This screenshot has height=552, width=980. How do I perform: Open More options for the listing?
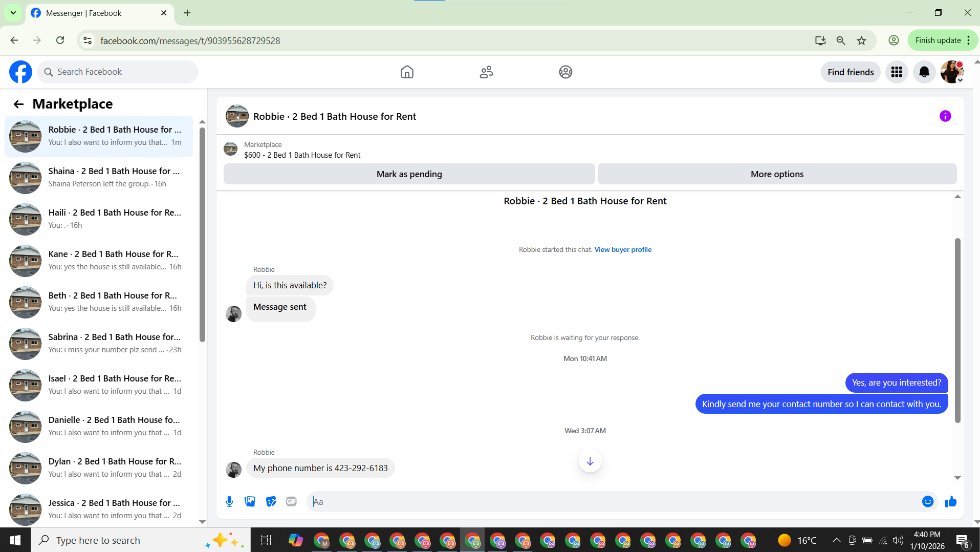point(777,174)
